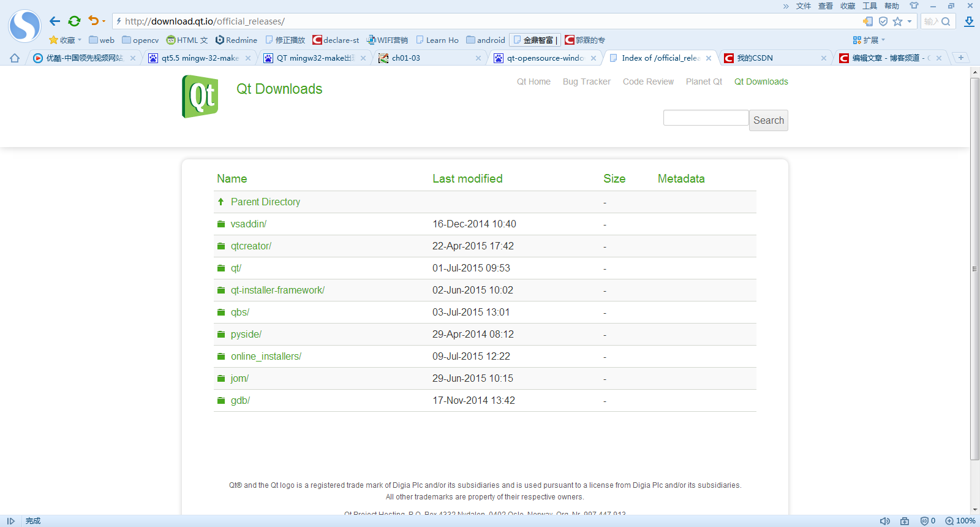Click the shield security icon in the address bar
This screenshot has width=980, height=527.
[x=883, y=21]
